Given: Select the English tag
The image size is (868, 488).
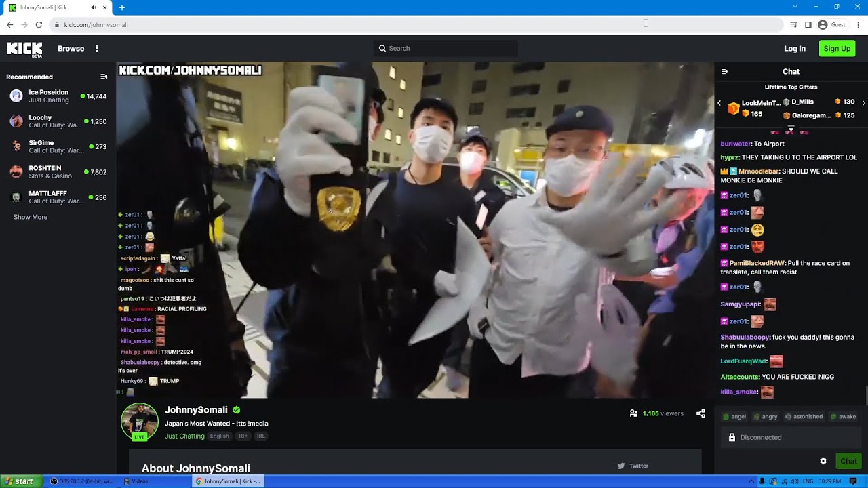Looking at the screenshot, I should pos(219,436).
